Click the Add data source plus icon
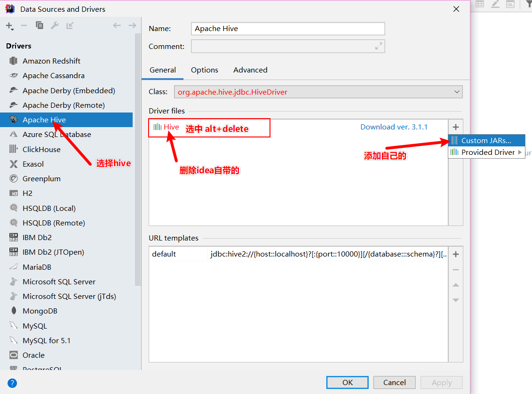The image size is (532, 394). pyautogui.click(x=9, y=26)
